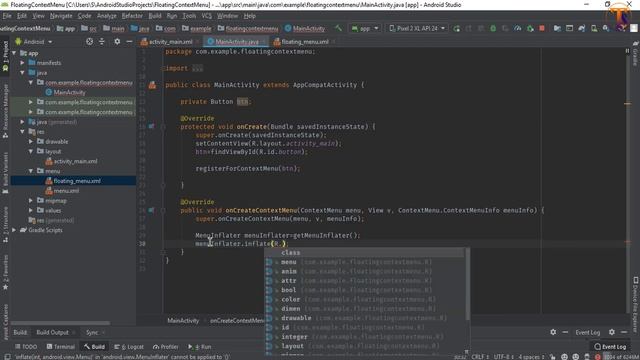Expand the values folder
Viewport: 640px width, 360px height.
tap(31, 210)
